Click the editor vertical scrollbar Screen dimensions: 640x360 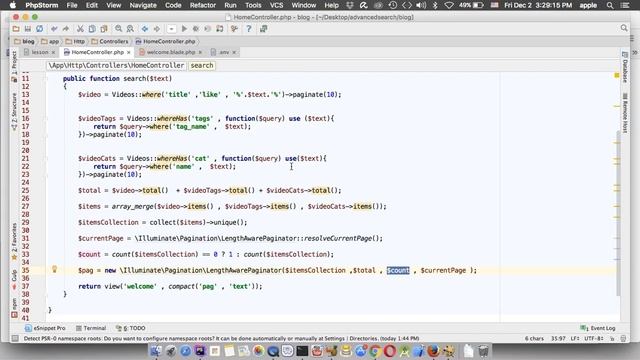617,213
